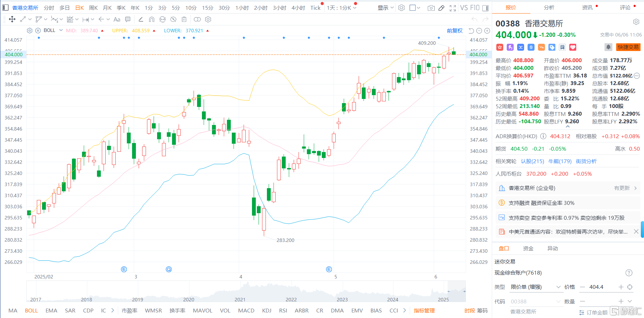Close the 中美元首通话 news banner

636,232
